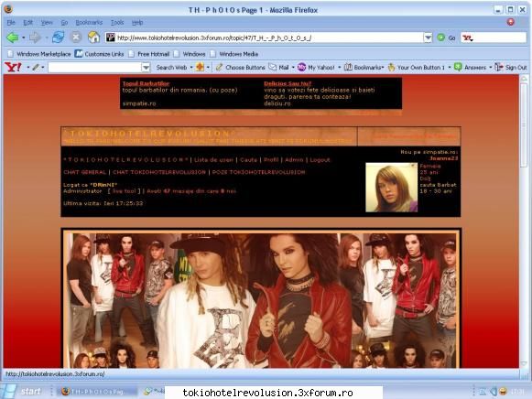Open the CHAT GENERAL link

click(85, 172)
